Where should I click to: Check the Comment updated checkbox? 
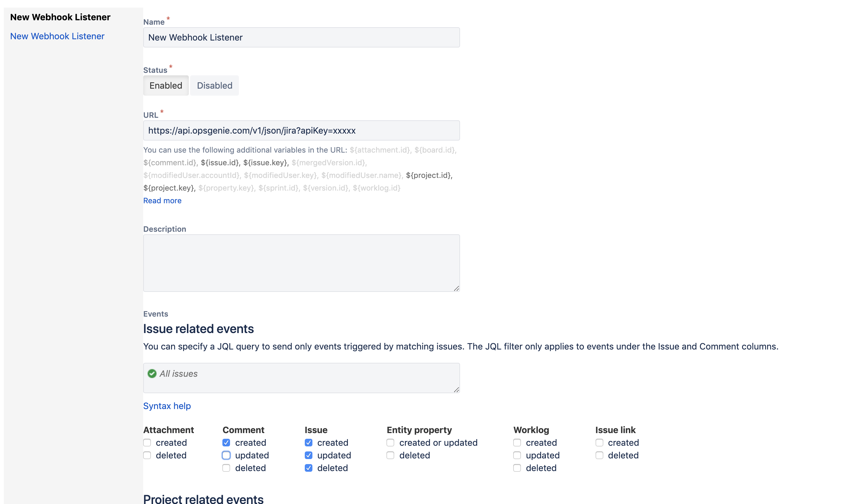226,455
